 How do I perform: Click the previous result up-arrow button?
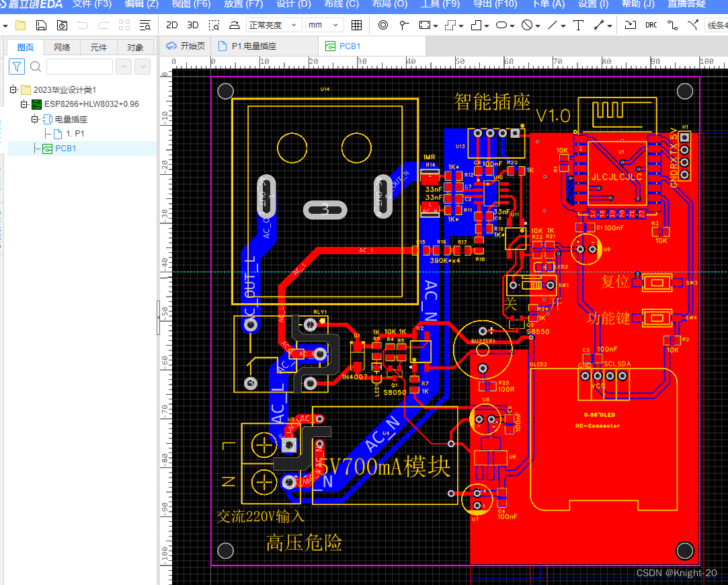[x=124, y=67]
